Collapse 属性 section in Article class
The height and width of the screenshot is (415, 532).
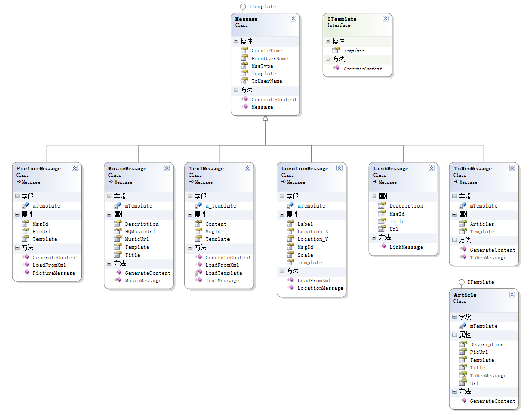[454, 335]
